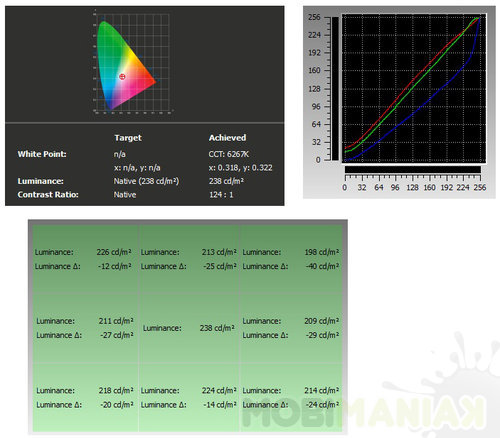The image size is (500, 438).
Task: Click the '-24 cd/m²' luminance delta value
Action: 322,405
